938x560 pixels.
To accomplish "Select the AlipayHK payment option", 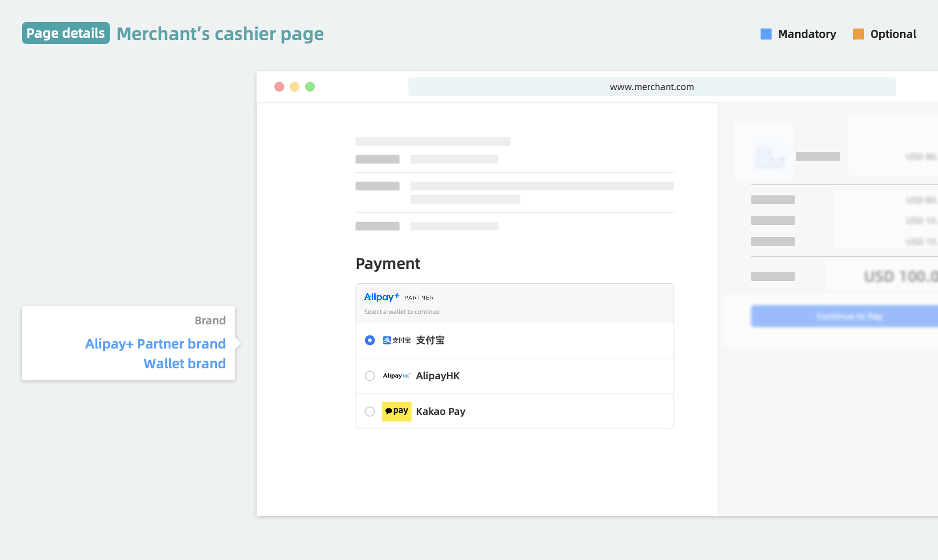I will pyautogui.click(x=369, y=376).
